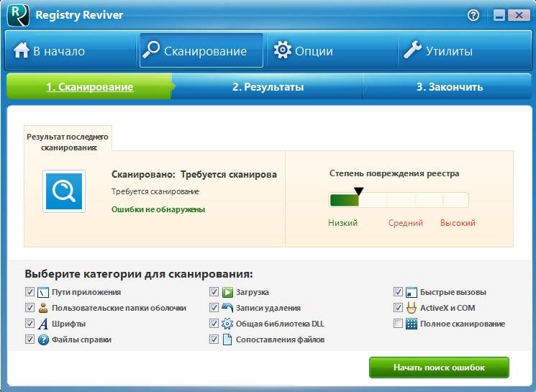Click the black triangle damage marker
The image size is (536, 392).
[x=358, y=191]
